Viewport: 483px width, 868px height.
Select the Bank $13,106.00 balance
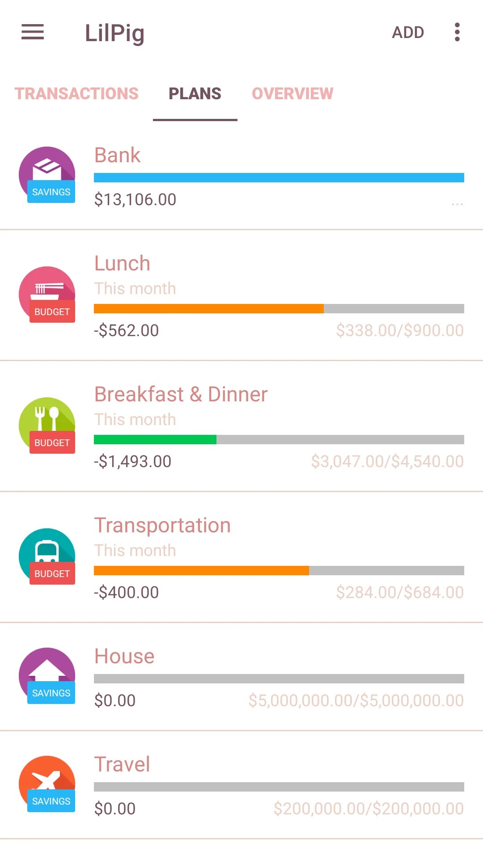point(135,199)
